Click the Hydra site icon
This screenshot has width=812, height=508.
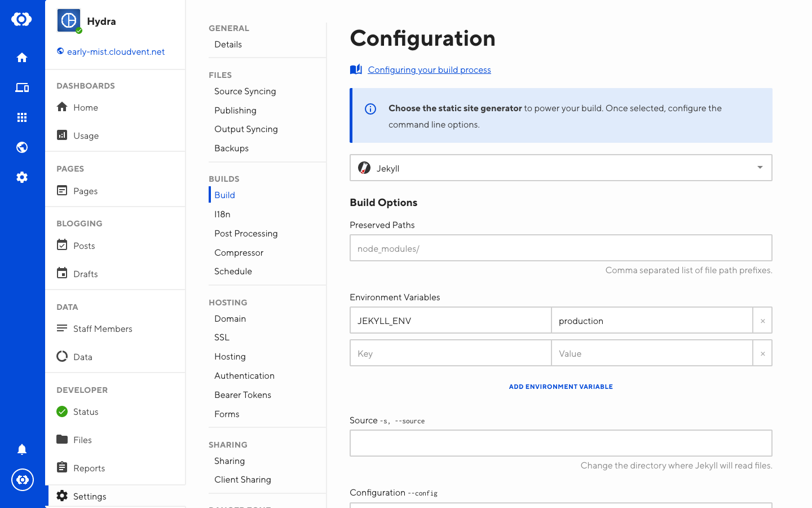coord(69,21)
